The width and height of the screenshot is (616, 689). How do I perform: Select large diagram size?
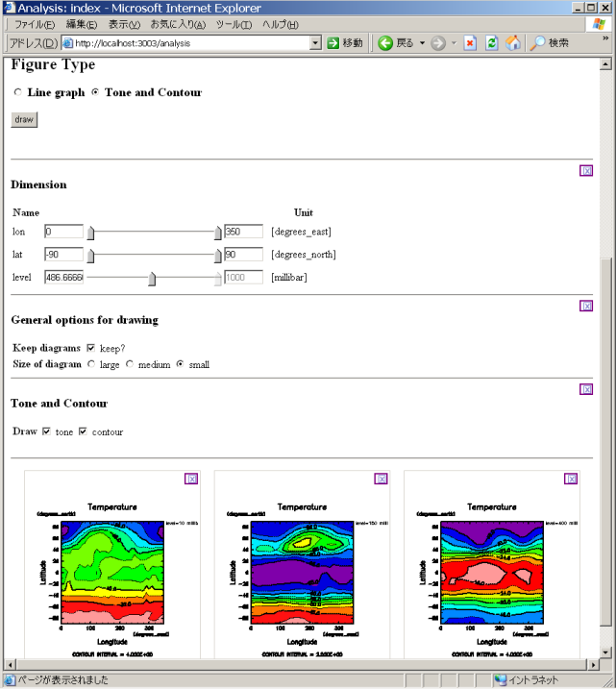pos(91,364)
